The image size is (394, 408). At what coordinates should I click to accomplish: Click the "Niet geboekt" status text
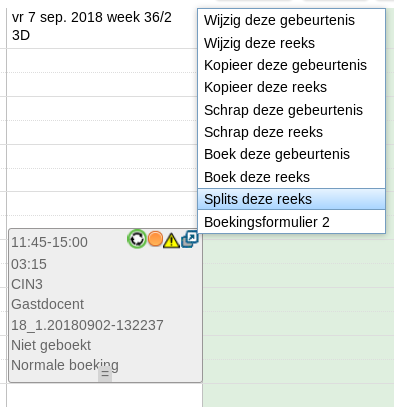[51, 345]
